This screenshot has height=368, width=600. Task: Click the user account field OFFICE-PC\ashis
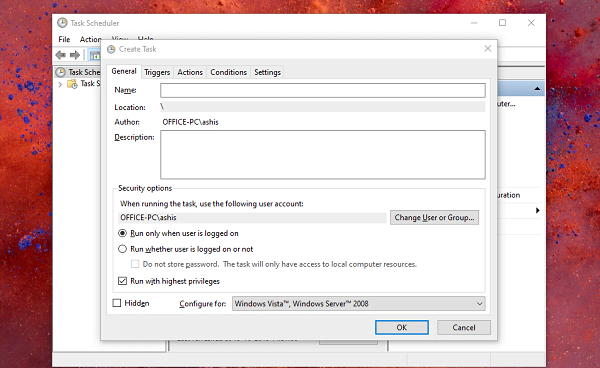[x=253, y=218]
